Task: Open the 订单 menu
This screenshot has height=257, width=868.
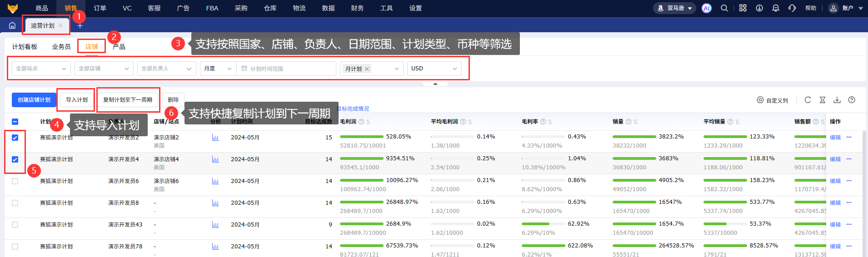Action: click(x=100, y=8)
